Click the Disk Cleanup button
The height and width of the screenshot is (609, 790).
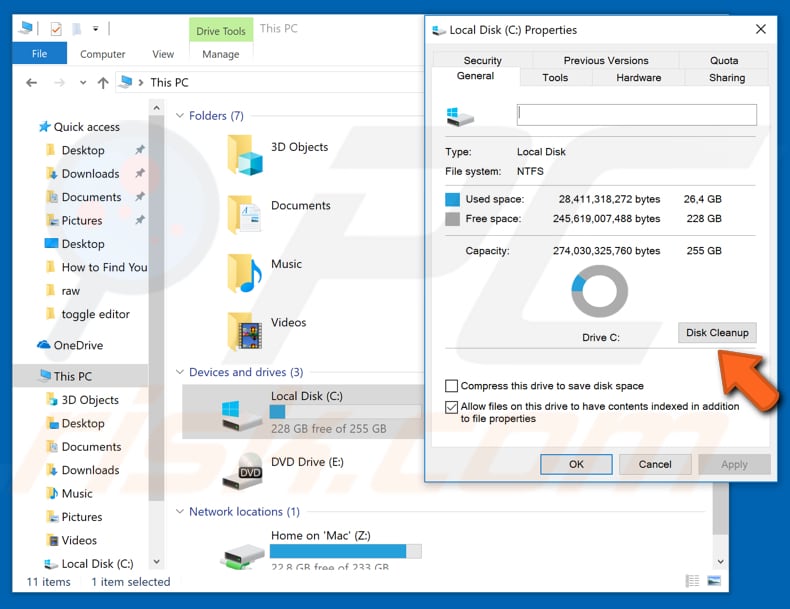click(x=717, y=332)
